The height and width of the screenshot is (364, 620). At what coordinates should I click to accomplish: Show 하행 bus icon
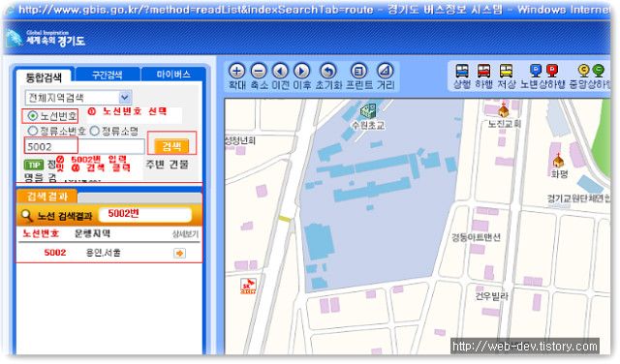tap(483, 71)
